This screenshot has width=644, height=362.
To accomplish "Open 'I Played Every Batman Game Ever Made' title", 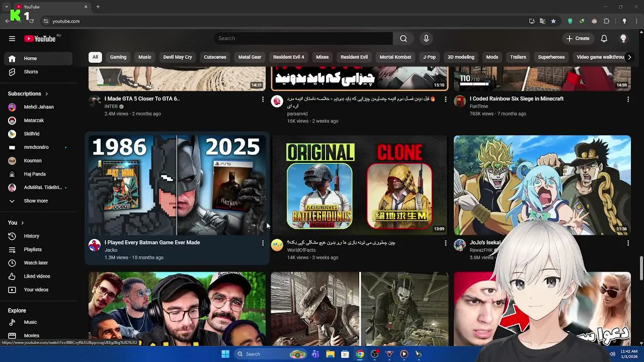I will pyautogui.click(x=152, y=242).
